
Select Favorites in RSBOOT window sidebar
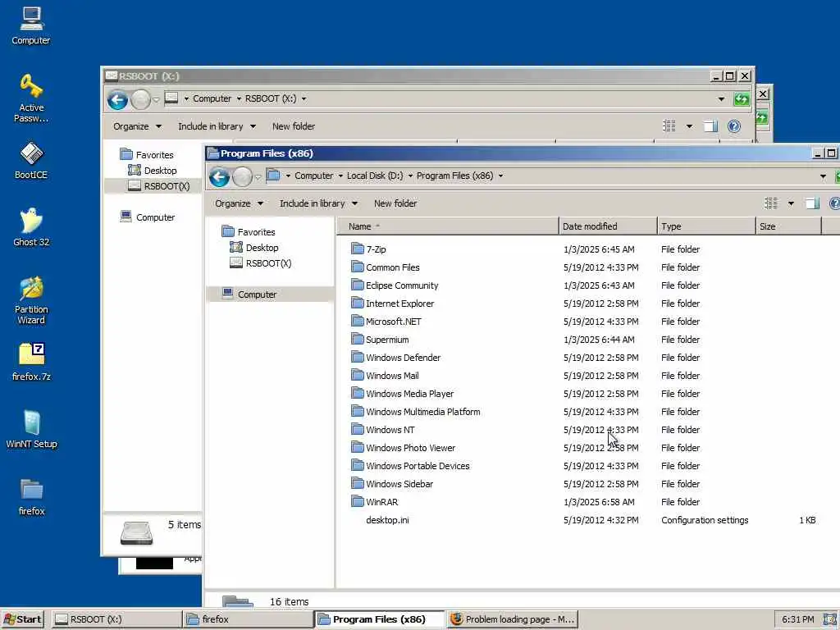(x=147, y=155)
